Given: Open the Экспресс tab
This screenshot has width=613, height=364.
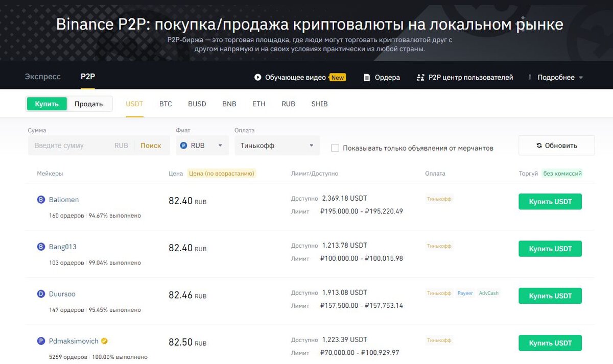Looking at the screenshot, I should point(43,77).
